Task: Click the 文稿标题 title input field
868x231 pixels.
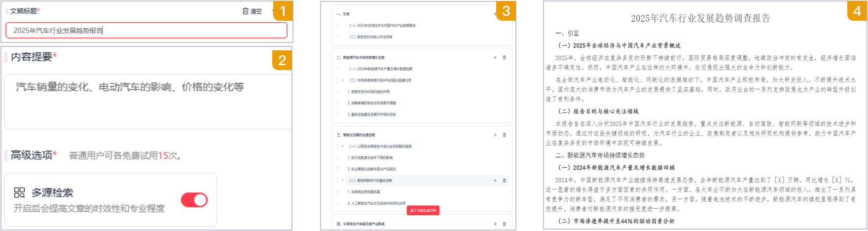Action: point(146,31)
